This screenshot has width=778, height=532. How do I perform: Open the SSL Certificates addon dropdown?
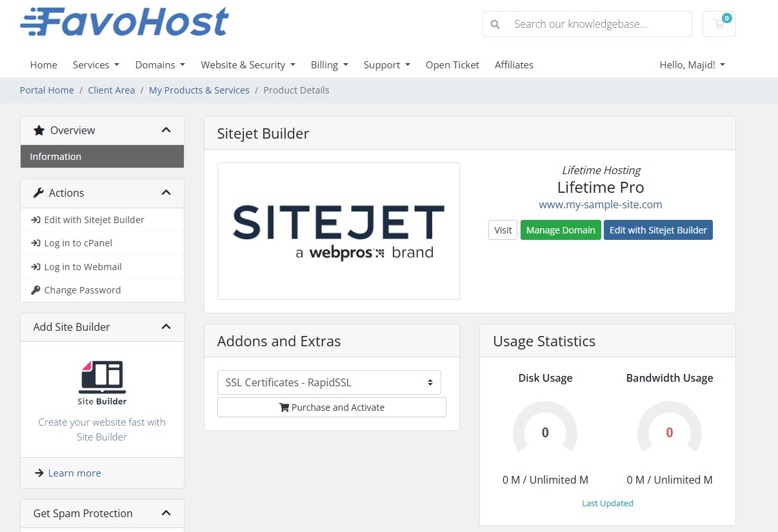(x=329, y=382)
